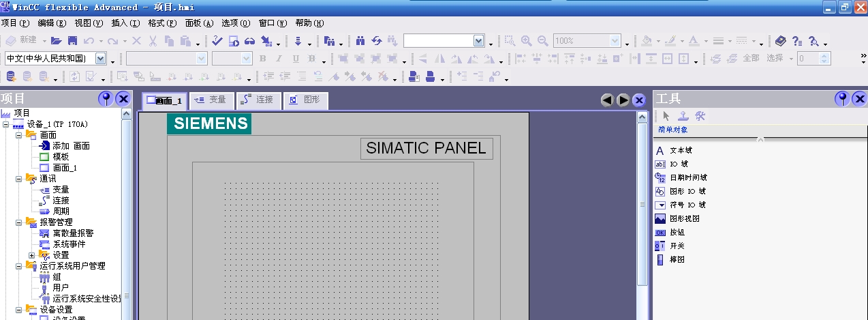
Task: Open the 插入(I) menu
Action: point(125,23)
